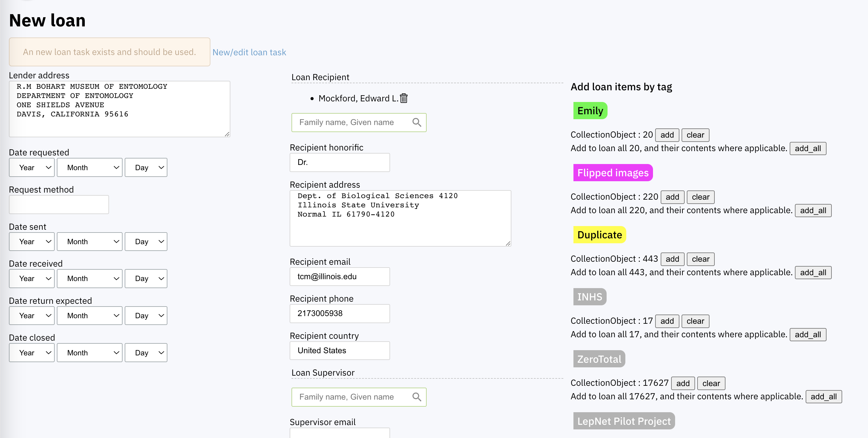
Task: Delete recipient Mockford, Edward L.
Action: coord(403,98)
